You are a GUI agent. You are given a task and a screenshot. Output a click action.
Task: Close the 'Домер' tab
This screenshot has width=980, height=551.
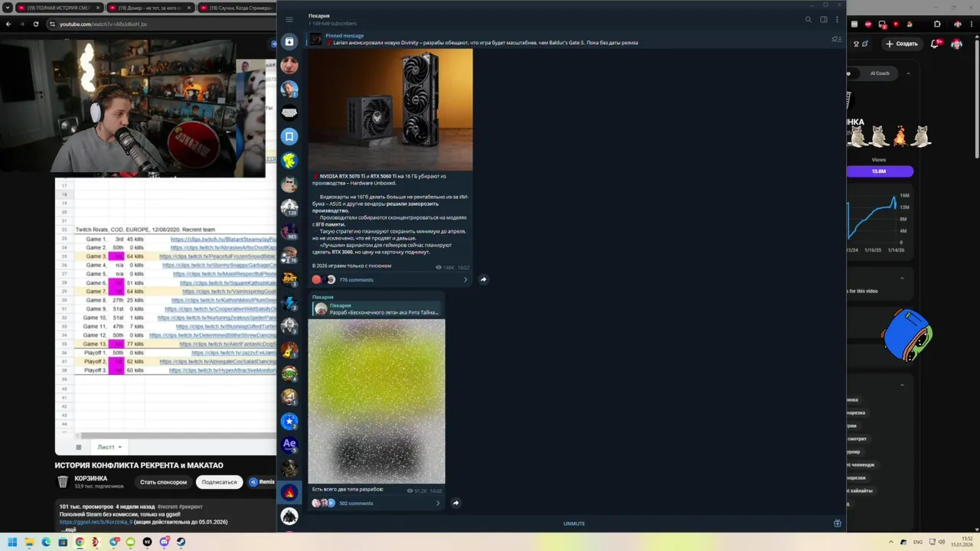click(188, 8)
